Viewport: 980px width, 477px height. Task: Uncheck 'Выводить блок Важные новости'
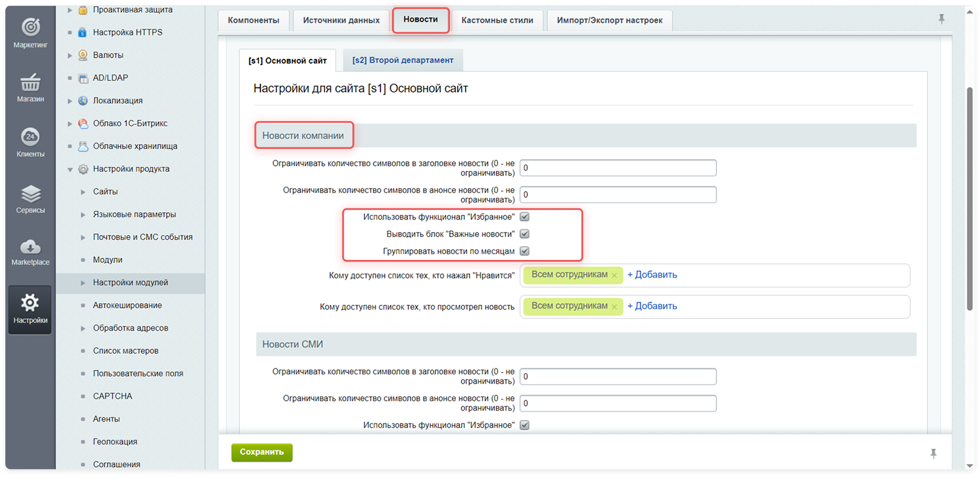(x=525, y=234)
